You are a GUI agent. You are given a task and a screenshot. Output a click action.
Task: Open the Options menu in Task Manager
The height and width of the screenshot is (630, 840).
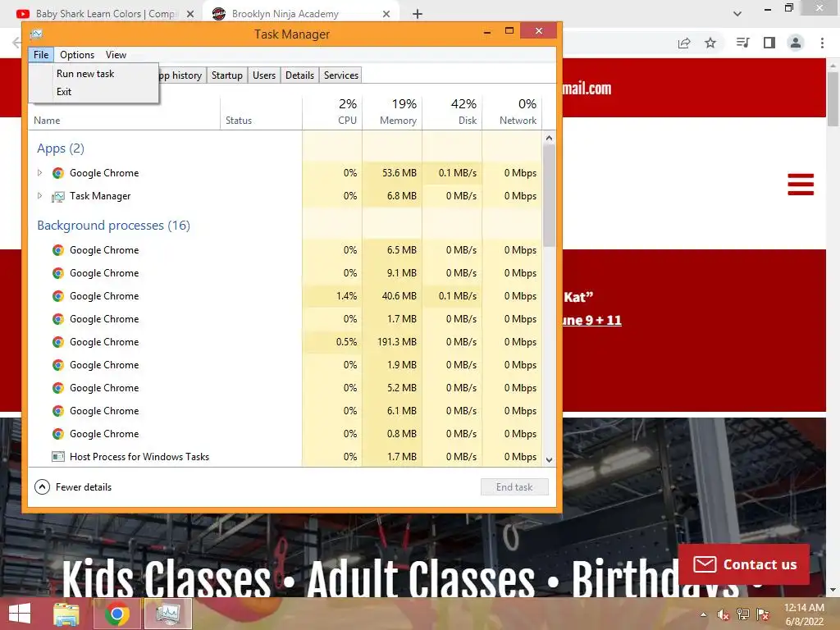point(76,55)
